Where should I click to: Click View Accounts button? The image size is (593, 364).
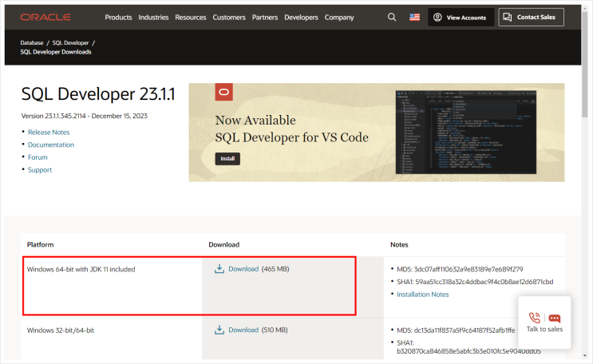click(x=460, y=17)
